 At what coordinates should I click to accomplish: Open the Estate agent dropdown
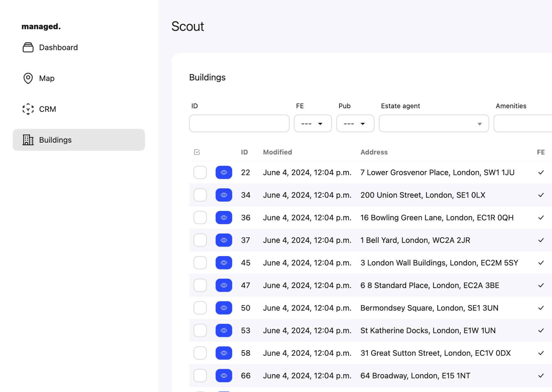[433, 123]
